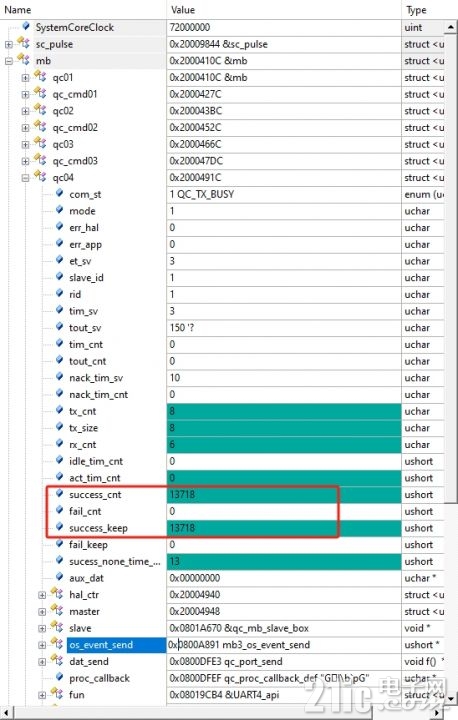This screenshot has width=458, height=720.
Task: Click the aux_dat member icon
Action: coord(59,577)
